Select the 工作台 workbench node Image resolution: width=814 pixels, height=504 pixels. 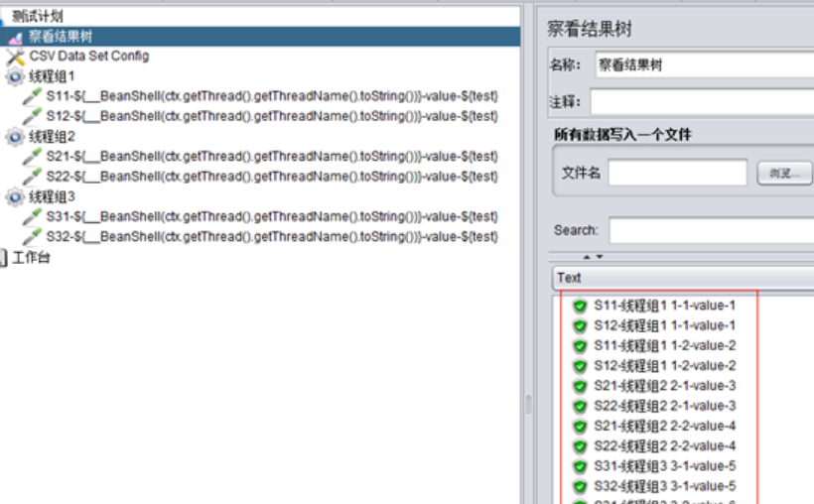31,257
